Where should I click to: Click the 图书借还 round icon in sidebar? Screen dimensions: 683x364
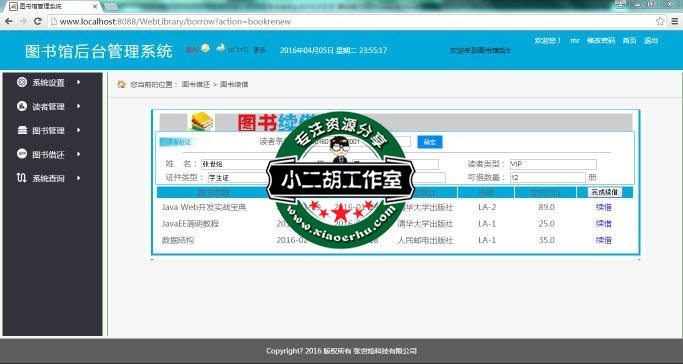click(x=22, y=153)
